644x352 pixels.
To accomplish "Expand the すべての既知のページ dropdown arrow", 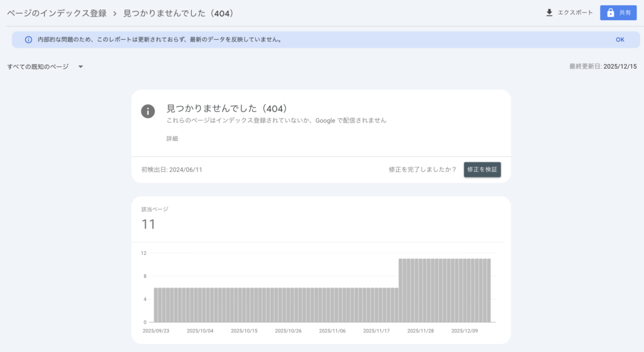I will tap(80, 67).
